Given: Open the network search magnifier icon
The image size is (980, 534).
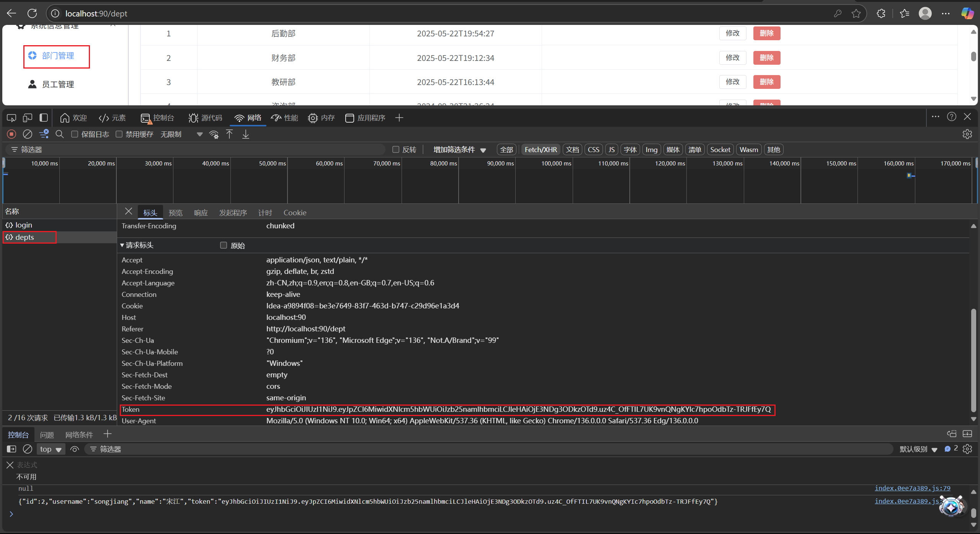Looking at the screenshot, I should pyautogui.click(x=60, y=134).
